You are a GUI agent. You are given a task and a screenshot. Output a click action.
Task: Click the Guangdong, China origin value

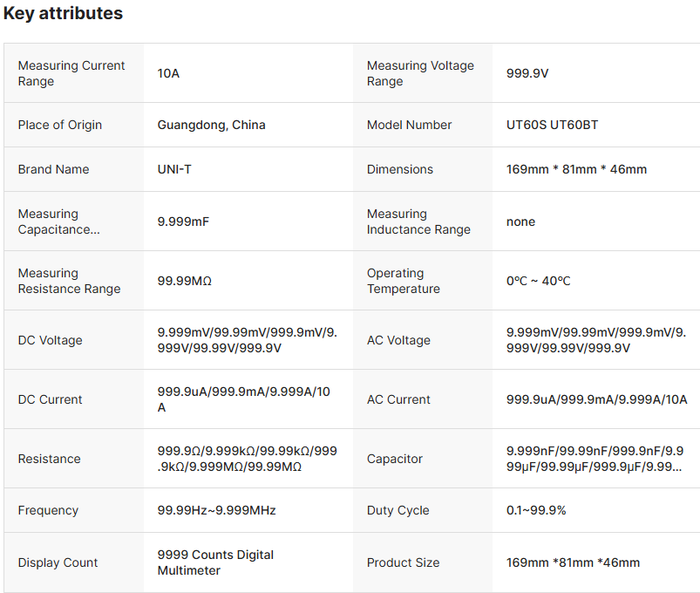pos(211,125)
